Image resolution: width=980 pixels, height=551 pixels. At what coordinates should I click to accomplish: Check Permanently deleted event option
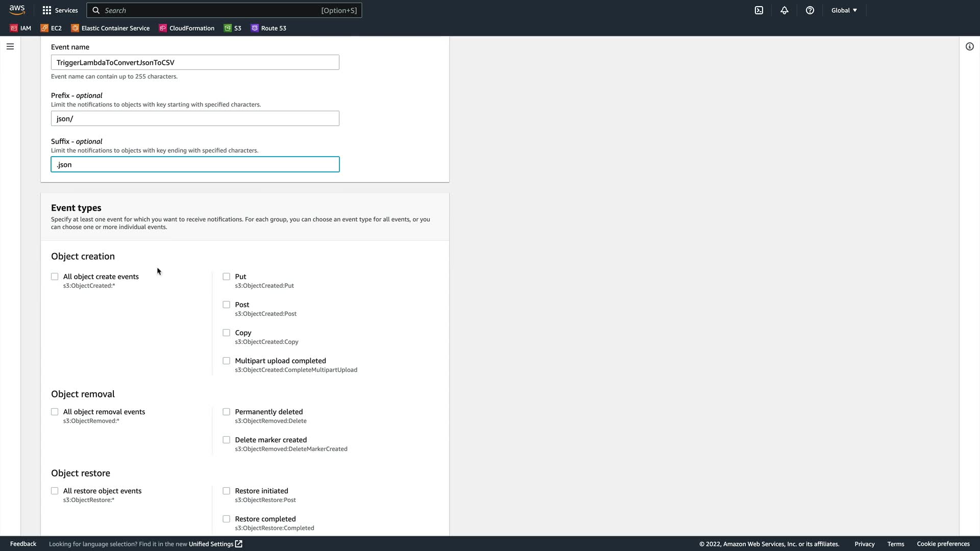click(226, 412)
